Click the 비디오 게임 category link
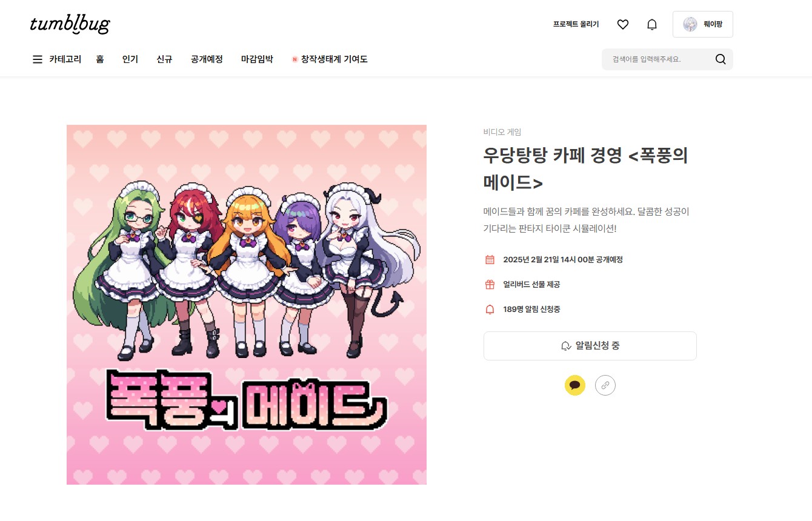Viewport: 812px width, 521px height. 502,132
